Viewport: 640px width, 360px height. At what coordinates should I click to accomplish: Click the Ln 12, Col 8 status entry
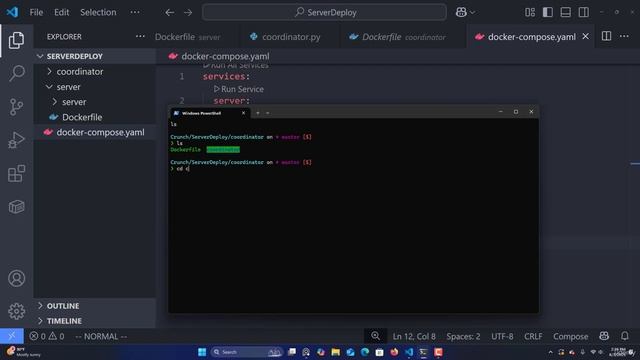pyautogui.click(x=414, y=336)
